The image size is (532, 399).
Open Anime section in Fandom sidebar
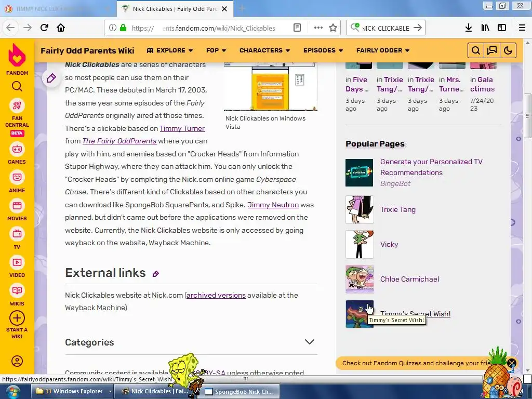[x=17, y=182]
